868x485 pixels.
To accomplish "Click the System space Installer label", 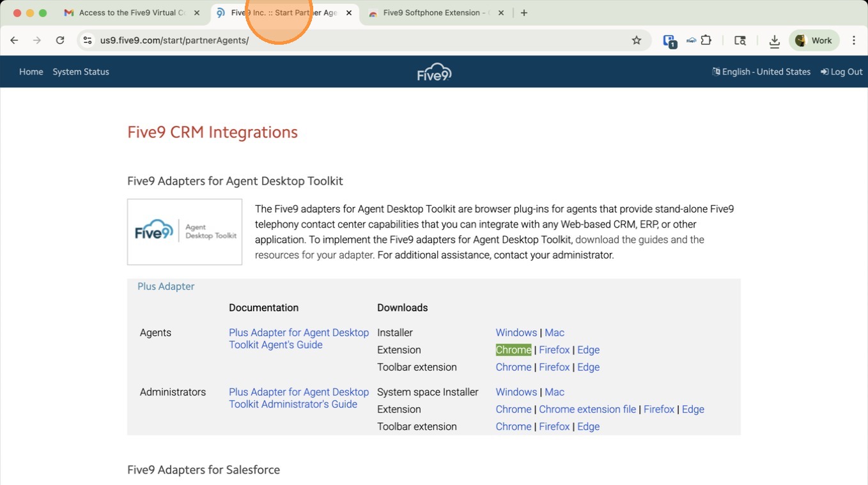I will pos(428,392).
